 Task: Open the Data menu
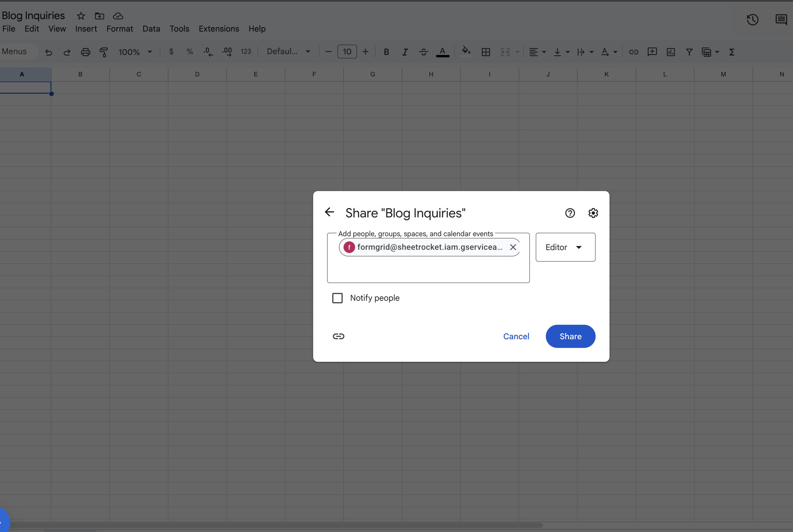[151, 29]
